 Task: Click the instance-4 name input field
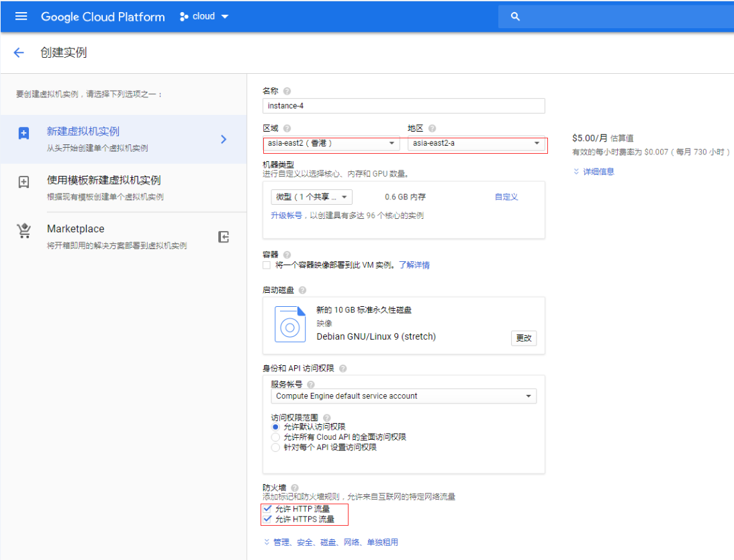coord(404,106)
